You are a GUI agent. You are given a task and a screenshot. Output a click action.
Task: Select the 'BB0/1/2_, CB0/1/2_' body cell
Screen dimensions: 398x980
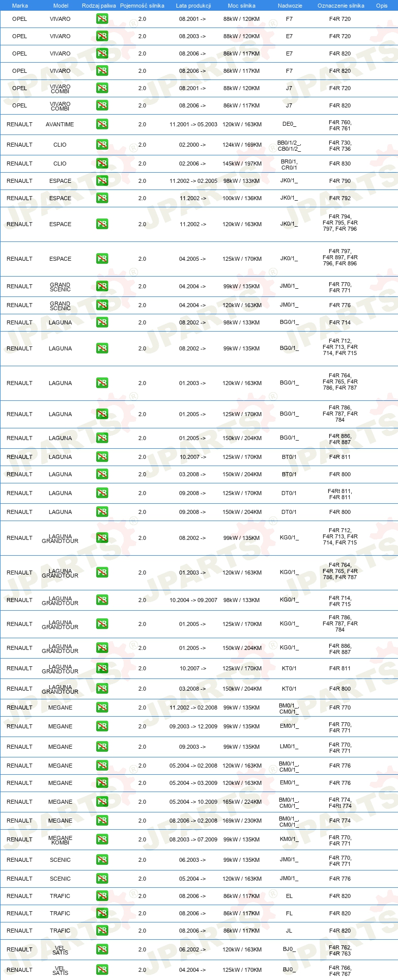pos(289,146)
